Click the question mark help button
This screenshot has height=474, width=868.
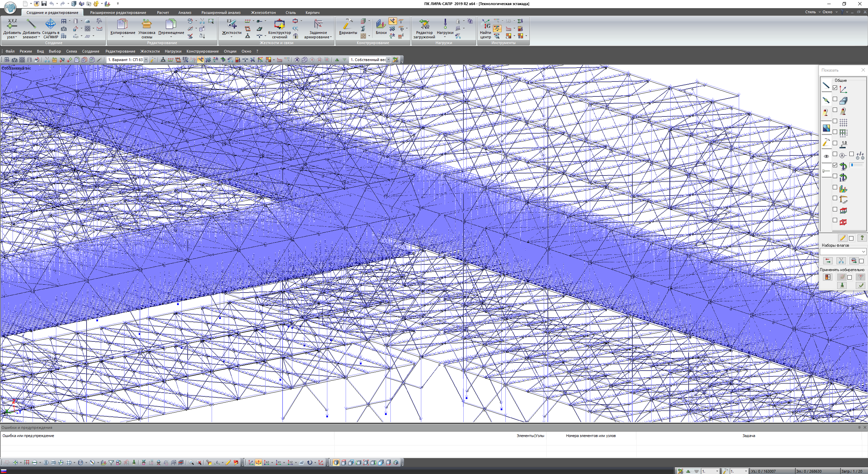(x=862, y=238)
